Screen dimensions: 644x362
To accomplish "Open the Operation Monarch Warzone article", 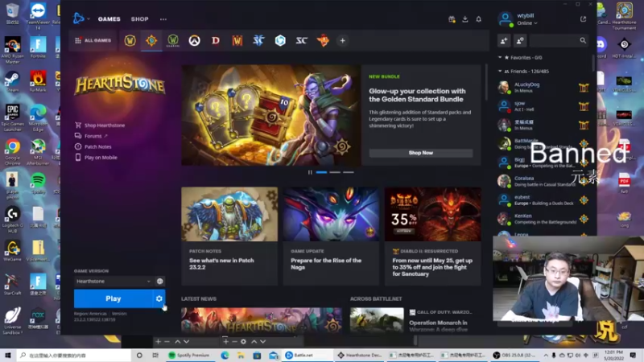I will 415,321.
